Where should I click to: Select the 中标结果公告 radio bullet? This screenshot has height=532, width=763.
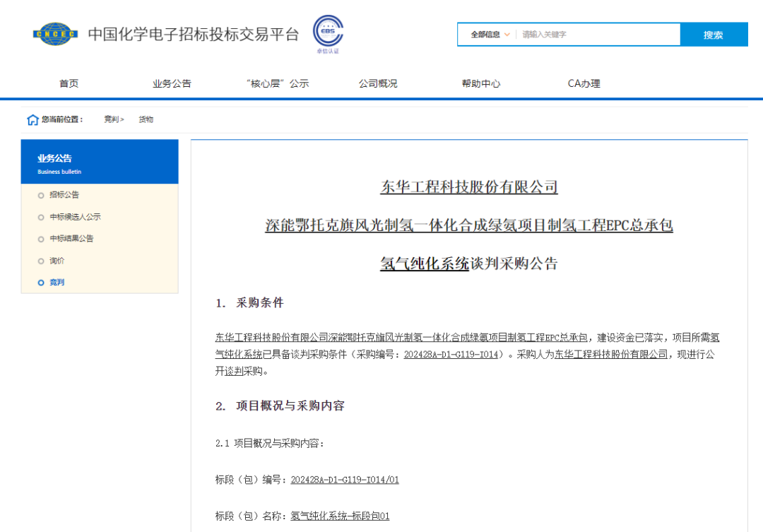pos(41,239)
